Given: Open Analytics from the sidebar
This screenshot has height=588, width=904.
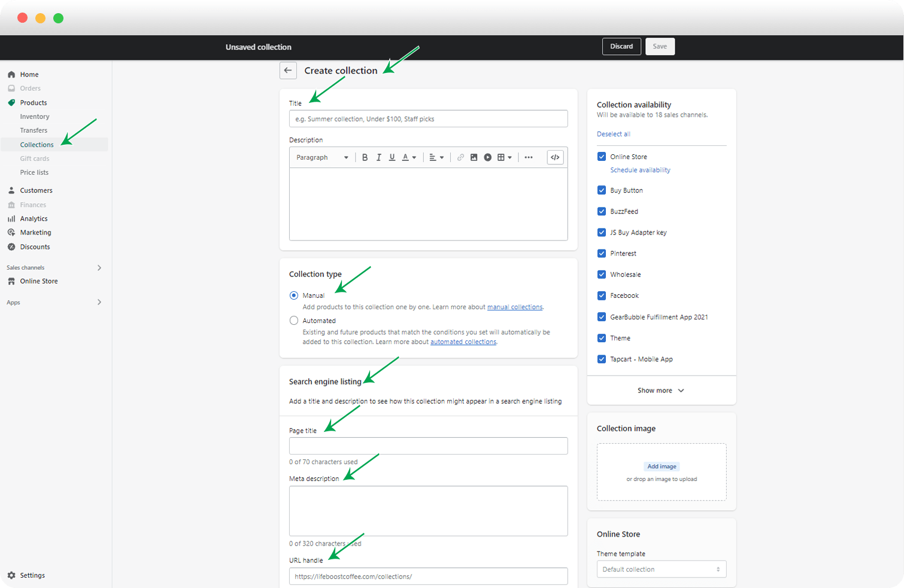Looking at the screenshot, I should pos(34,218).
